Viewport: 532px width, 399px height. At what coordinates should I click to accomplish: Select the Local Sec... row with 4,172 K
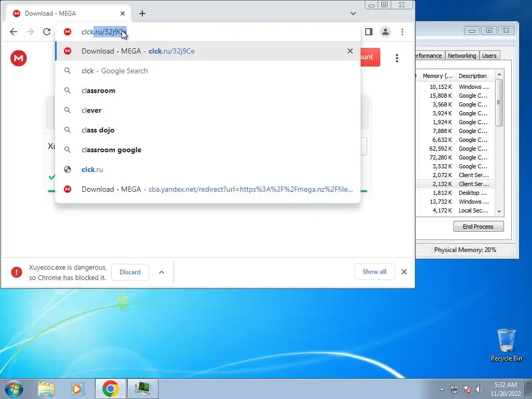(x=455, y=210)
